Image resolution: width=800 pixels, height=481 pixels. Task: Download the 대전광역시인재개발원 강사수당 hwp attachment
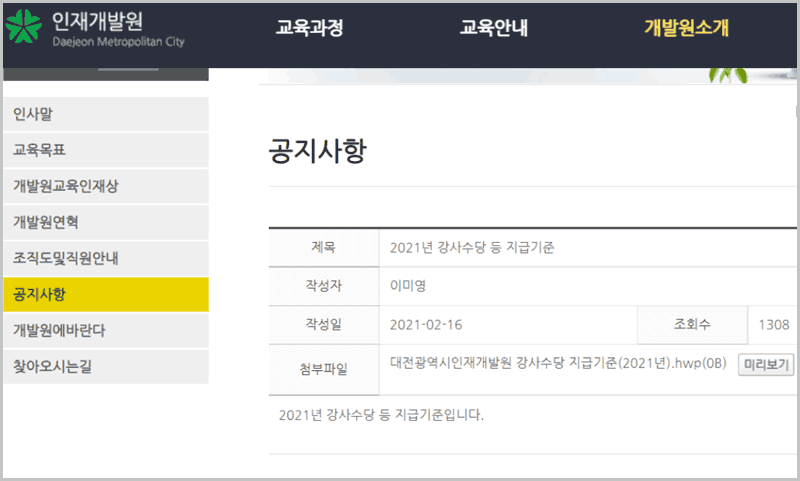coord(558,363)
